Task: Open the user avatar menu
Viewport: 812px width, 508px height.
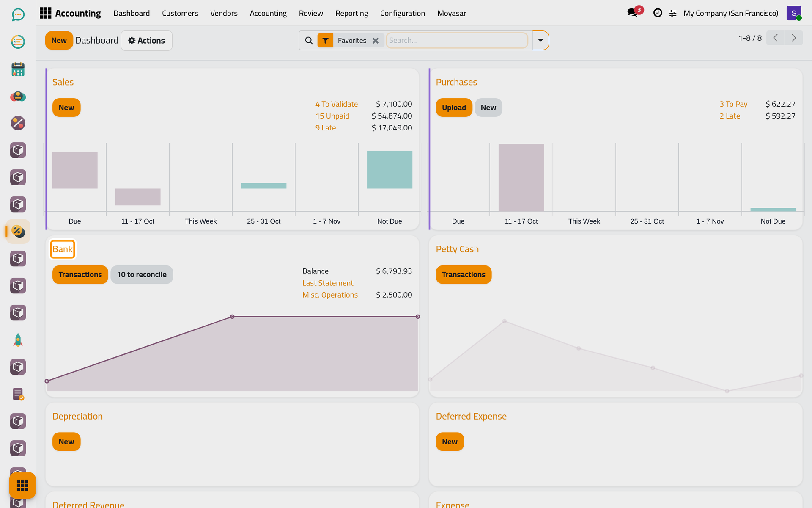Action: click(794, 13)
